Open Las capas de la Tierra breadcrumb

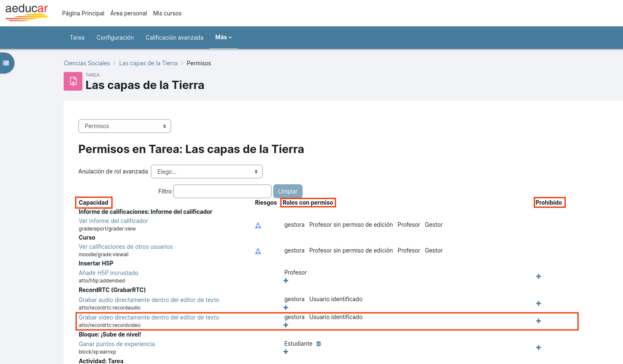(x=148, y=63)
